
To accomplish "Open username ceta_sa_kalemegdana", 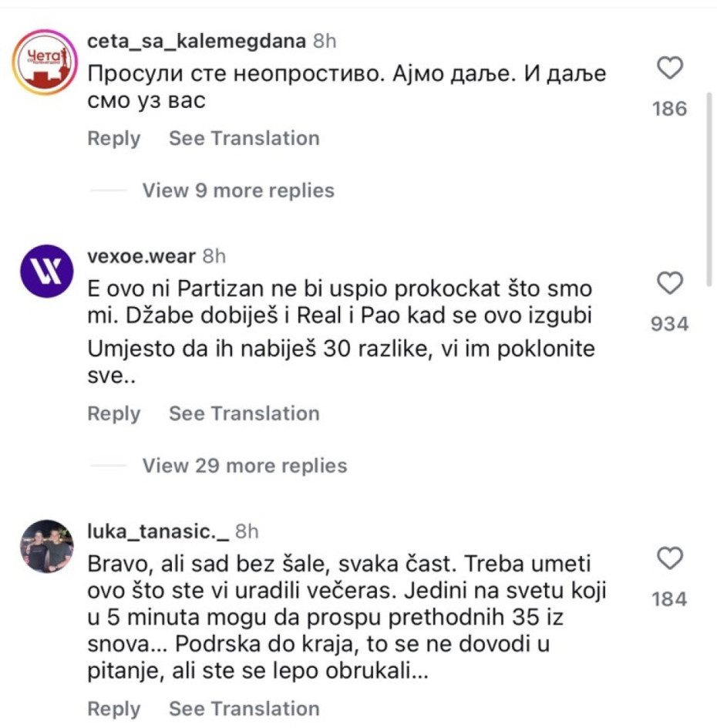I will pyautogui.click(x=197, y=41).
